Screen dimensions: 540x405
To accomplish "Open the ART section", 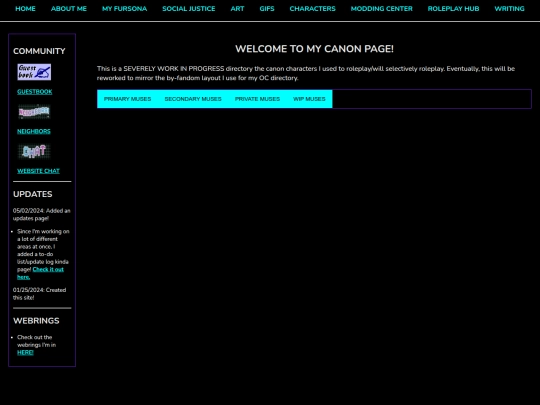I will pos(237,9).
